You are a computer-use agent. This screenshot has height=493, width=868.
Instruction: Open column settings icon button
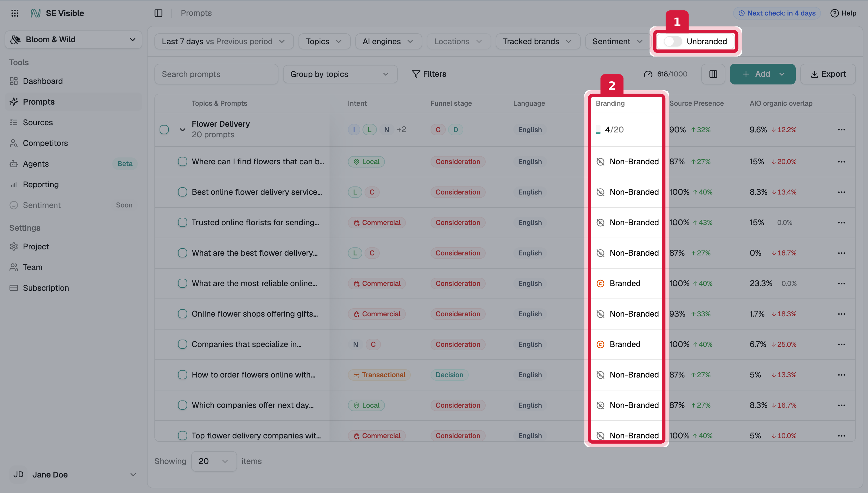click(x=713, y=74)
